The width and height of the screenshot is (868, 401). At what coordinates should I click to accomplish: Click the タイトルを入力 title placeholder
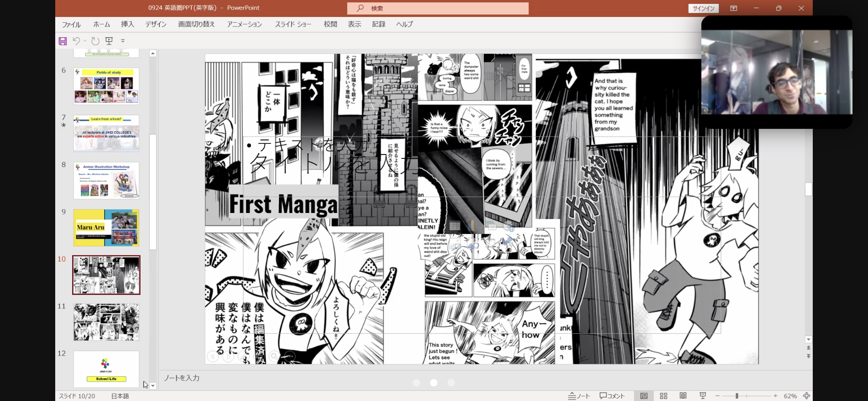pyautogui.click(x=333, y=164)
